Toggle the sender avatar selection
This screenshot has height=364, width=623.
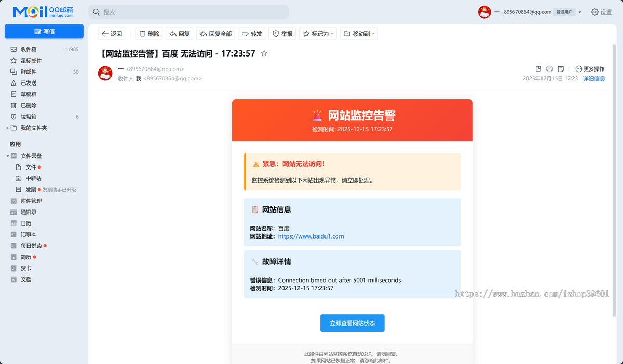click(x=105, y=73)
